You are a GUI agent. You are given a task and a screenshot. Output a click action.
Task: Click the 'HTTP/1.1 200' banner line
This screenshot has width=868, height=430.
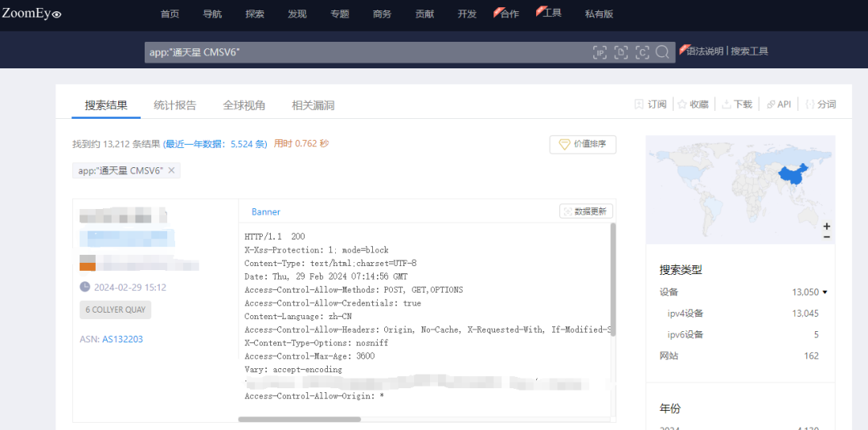(275, 237)
